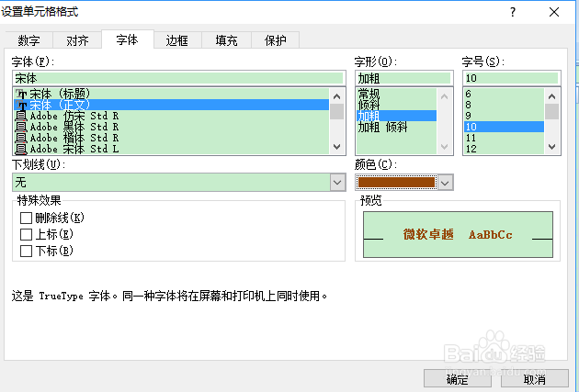Click the 字号 size input field

pos(511,78)
